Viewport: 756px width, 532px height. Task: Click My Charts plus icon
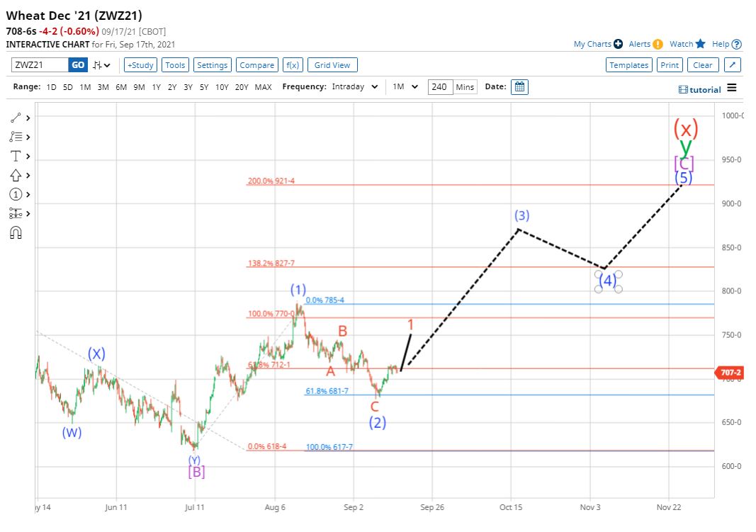618,44
